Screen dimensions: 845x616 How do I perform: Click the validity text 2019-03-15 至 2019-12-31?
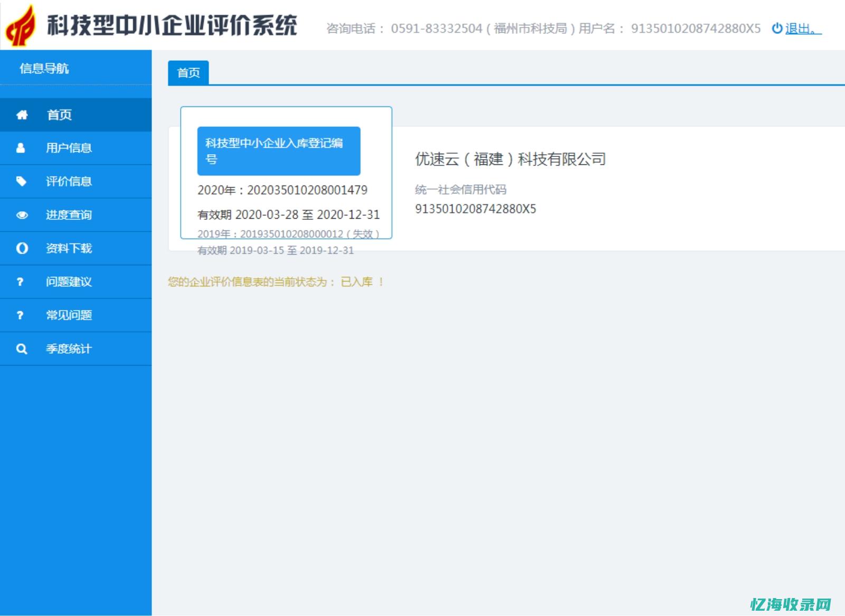click(x=292, y=250)
